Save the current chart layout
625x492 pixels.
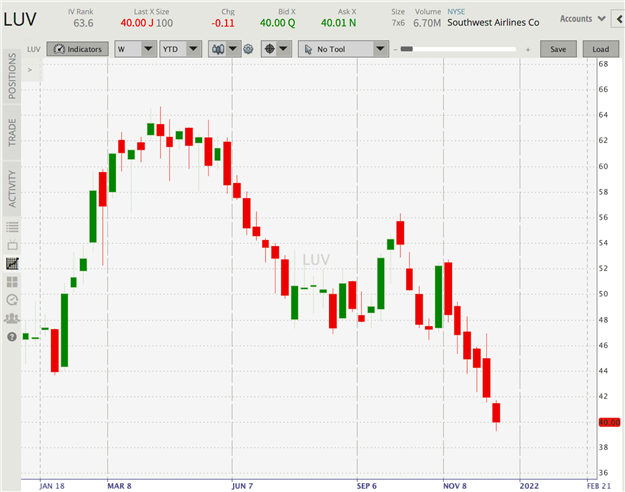(558, 49)
